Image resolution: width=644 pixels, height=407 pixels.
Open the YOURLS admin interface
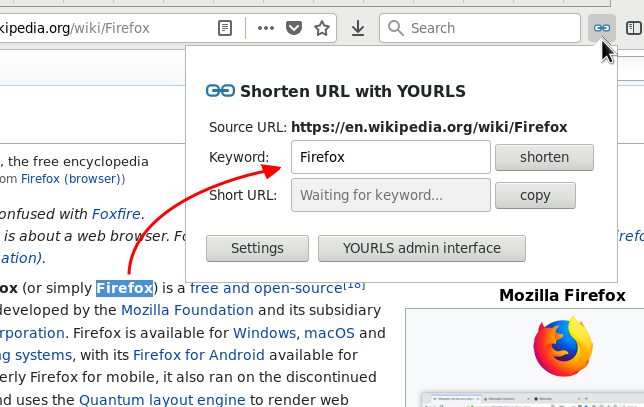[422, 248]
